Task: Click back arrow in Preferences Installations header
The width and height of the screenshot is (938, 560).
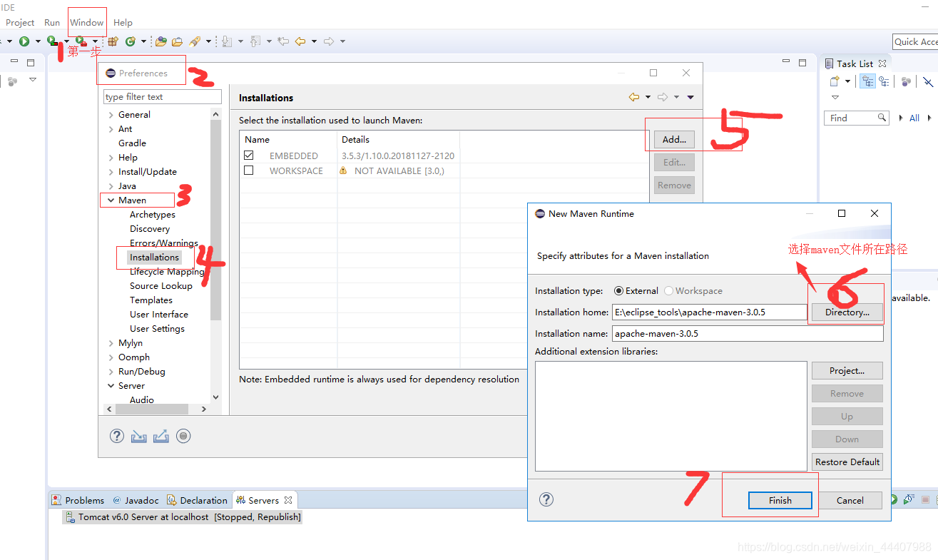Action: [633, 97]
